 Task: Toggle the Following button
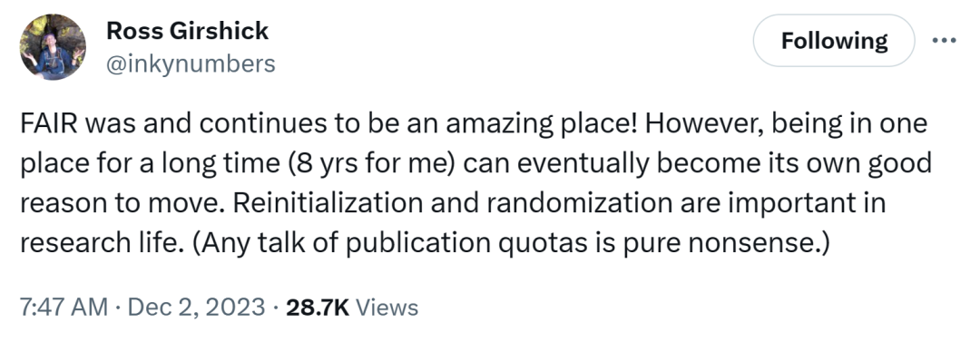coord(835,41)
